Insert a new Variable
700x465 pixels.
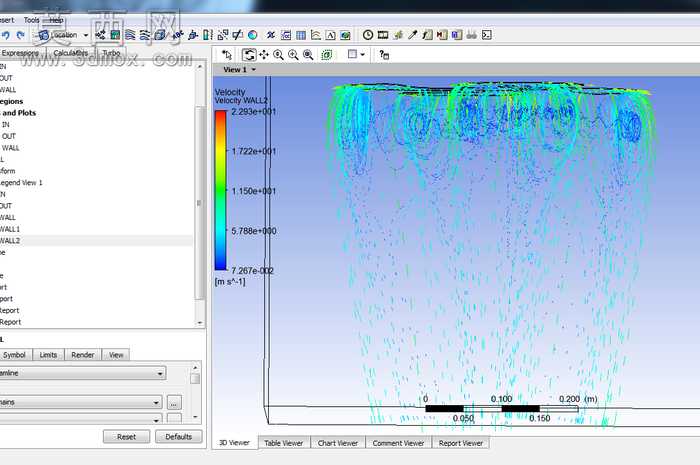click(271, 35)
